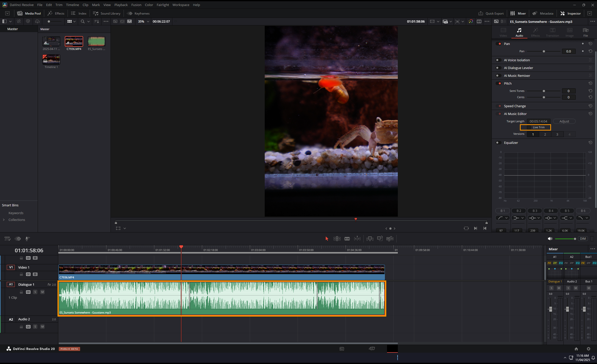Reset the Equalizer section
597x364 pixels.
pos(590,143)
